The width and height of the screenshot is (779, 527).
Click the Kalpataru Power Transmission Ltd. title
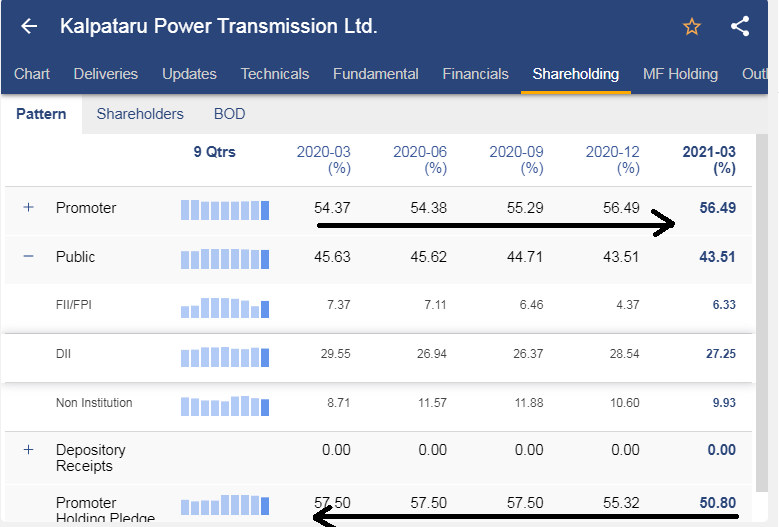pyautogui.click(x=219, y=26)
